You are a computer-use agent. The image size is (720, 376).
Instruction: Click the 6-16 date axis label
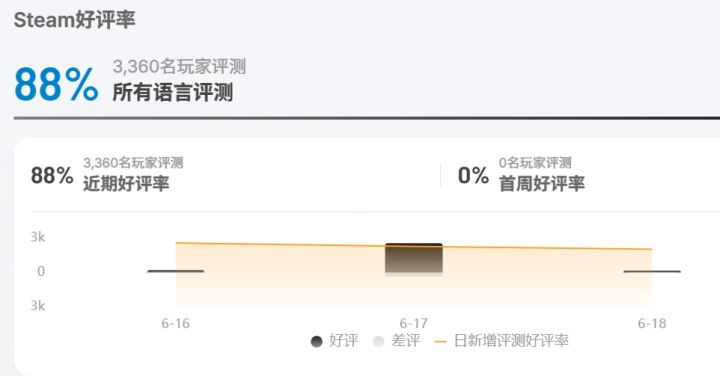[175, 324]
